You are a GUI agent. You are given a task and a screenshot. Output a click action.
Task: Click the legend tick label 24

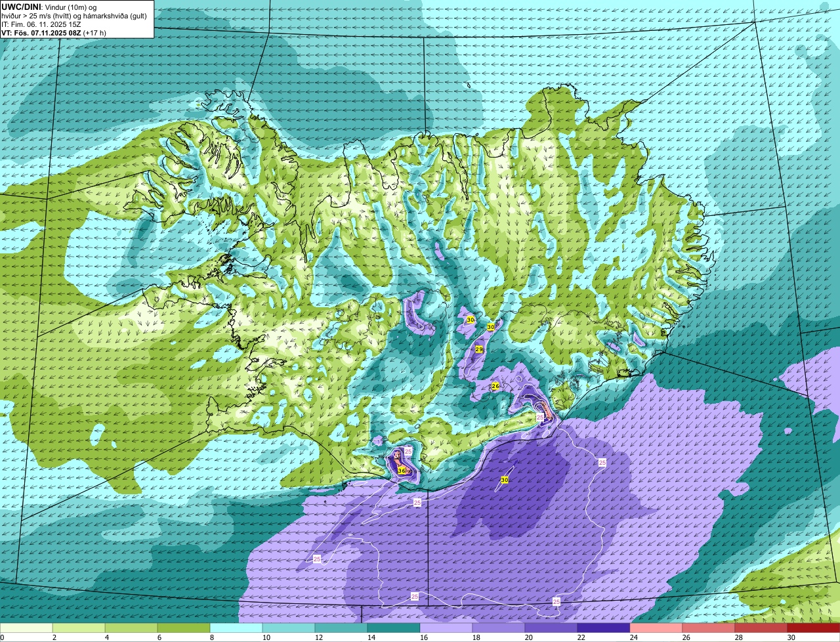click(633, 637)
